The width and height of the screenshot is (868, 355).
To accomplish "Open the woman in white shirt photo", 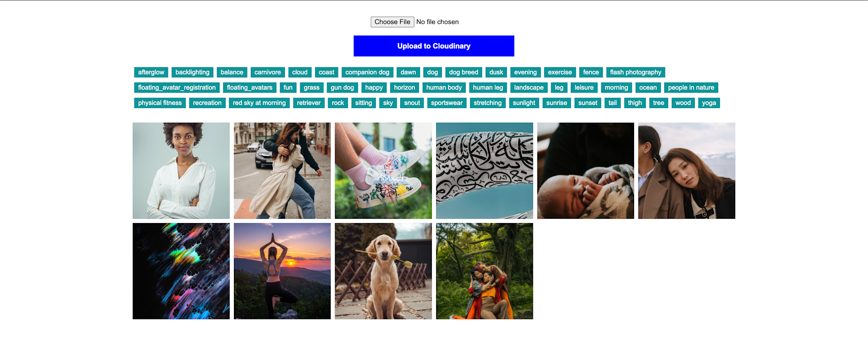I will pos(181,171).
